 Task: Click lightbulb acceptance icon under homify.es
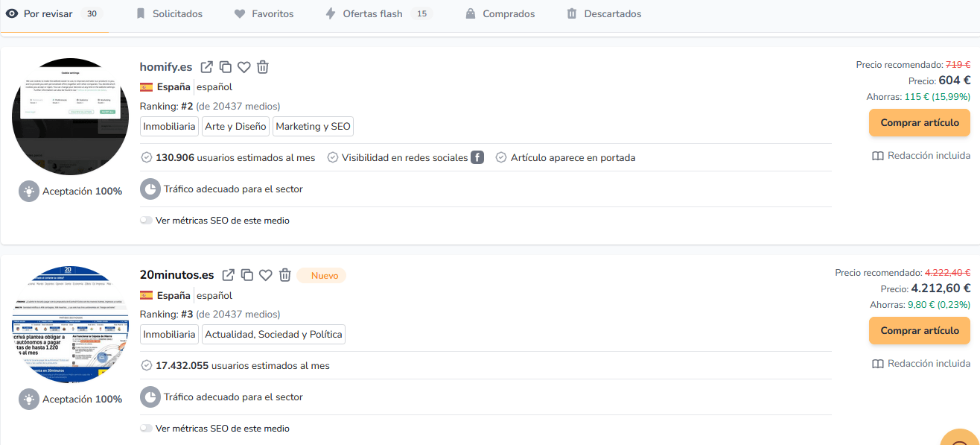click(x=29, y=191)
